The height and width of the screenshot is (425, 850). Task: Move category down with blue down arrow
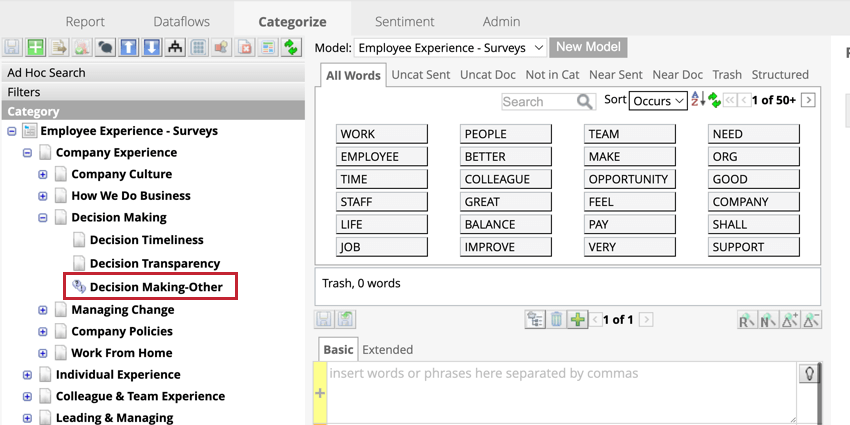coord(152,47)
